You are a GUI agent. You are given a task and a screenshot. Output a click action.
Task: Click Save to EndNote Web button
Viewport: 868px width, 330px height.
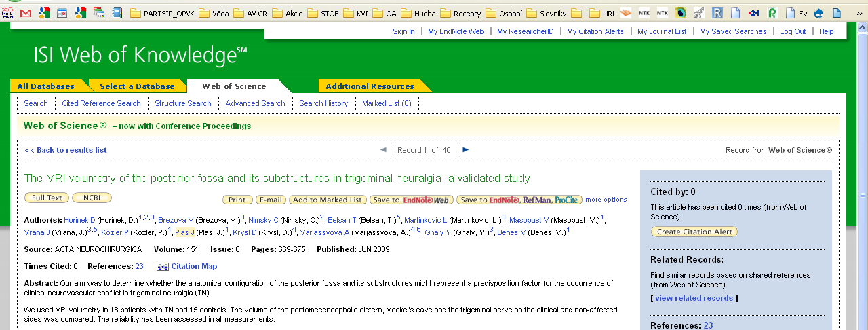pos(412,200)
